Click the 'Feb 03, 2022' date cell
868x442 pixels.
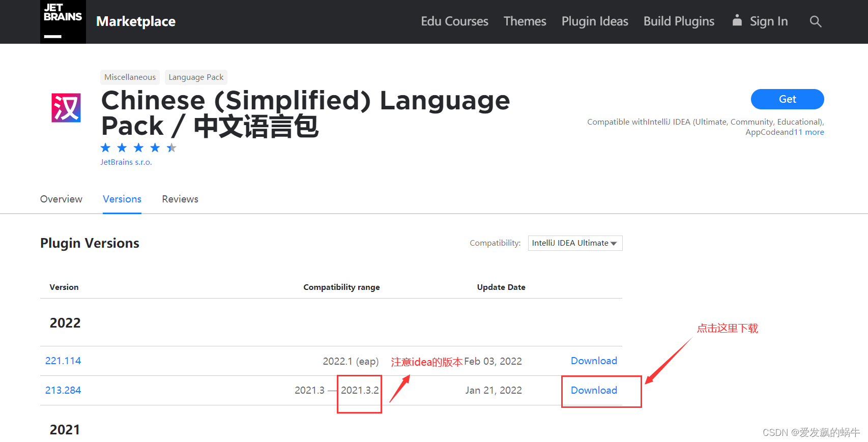(493, 361)
